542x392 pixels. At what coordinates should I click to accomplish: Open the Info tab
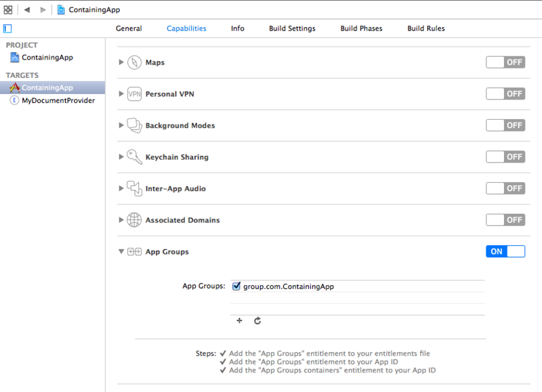click(x=238, y=28)
